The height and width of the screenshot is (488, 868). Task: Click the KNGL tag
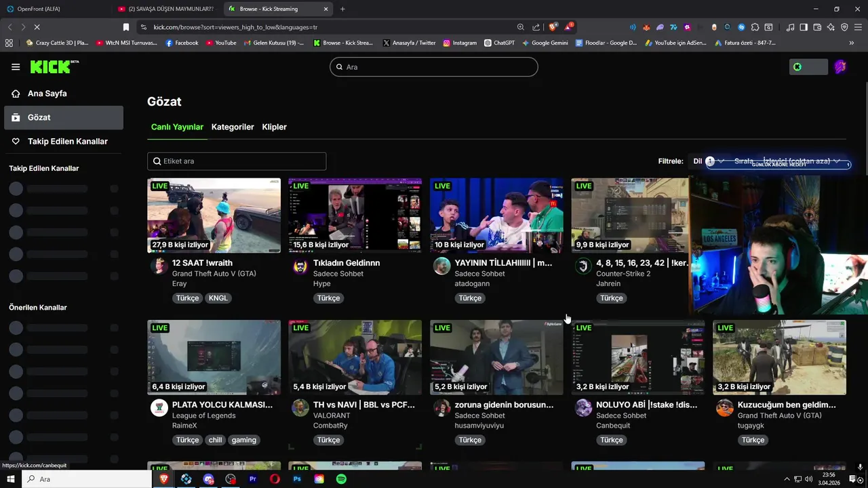coord(218,298)
